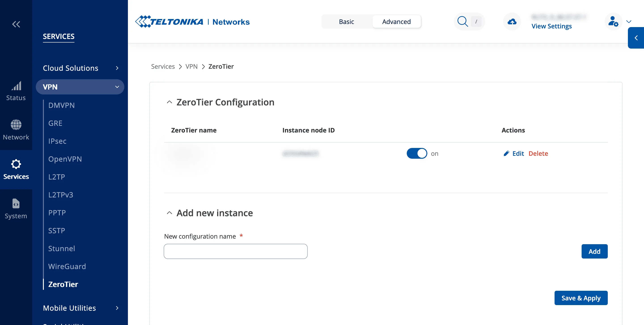
Task: Open SSTP in the VPN menu
Action: [x=57, y=230]
